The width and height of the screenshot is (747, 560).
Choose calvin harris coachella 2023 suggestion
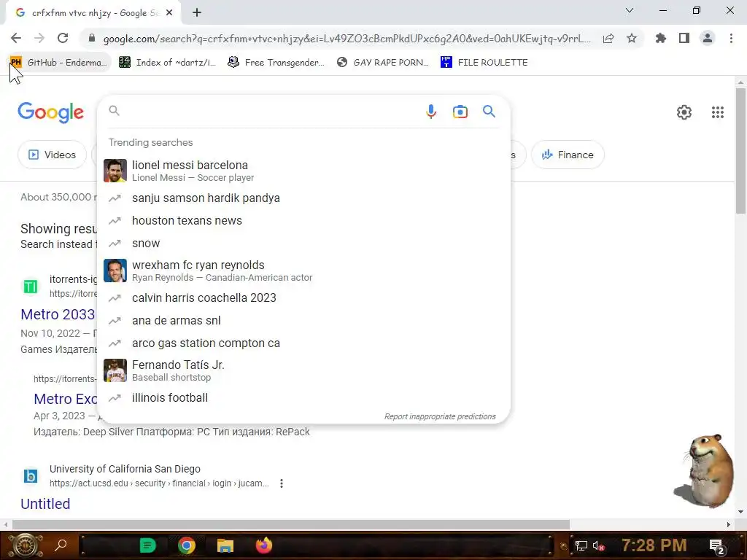tap(303, 298)
